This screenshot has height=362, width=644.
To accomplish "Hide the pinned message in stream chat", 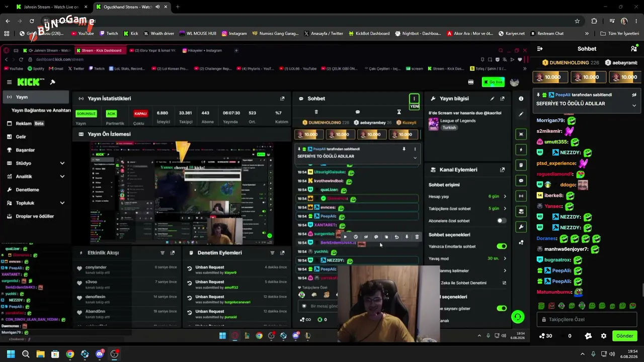I will [634, 95].
